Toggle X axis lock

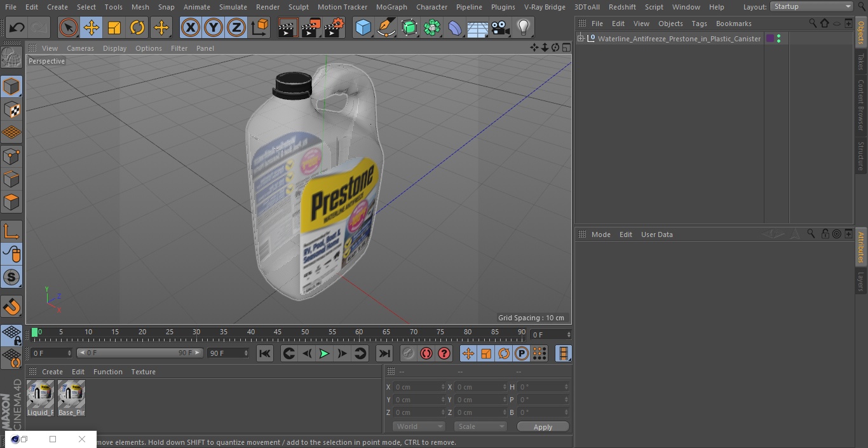[x=191, y=27]
